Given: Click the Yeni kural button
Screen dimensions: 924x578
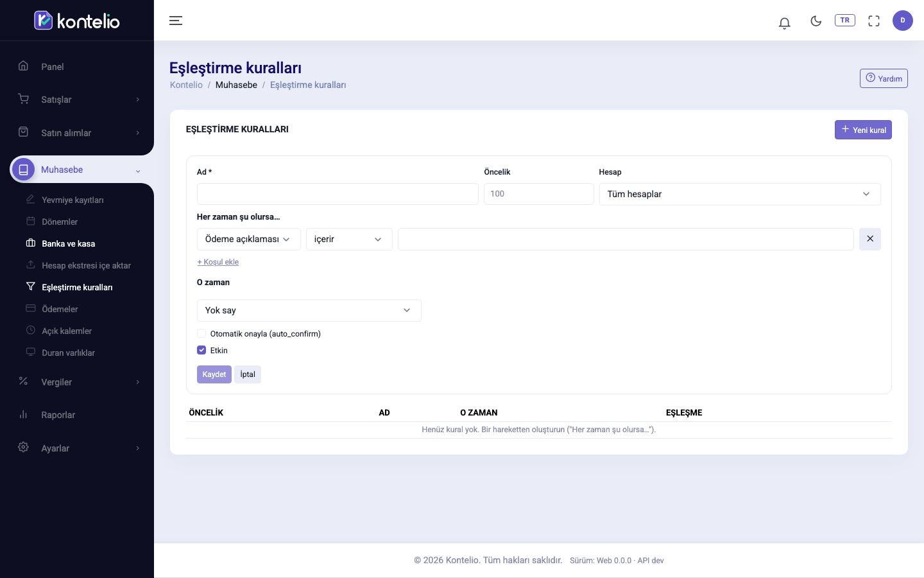Looking at the screenshot, I should click(x=863, y=130).
